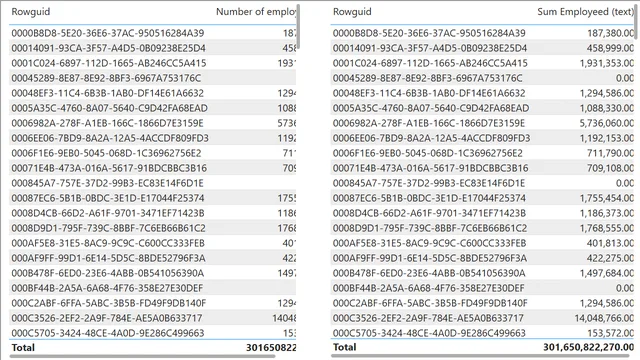Select 000BF44B-2A5A-6A68-4F76-358E27E30DEF in left table

pos(107,288)
